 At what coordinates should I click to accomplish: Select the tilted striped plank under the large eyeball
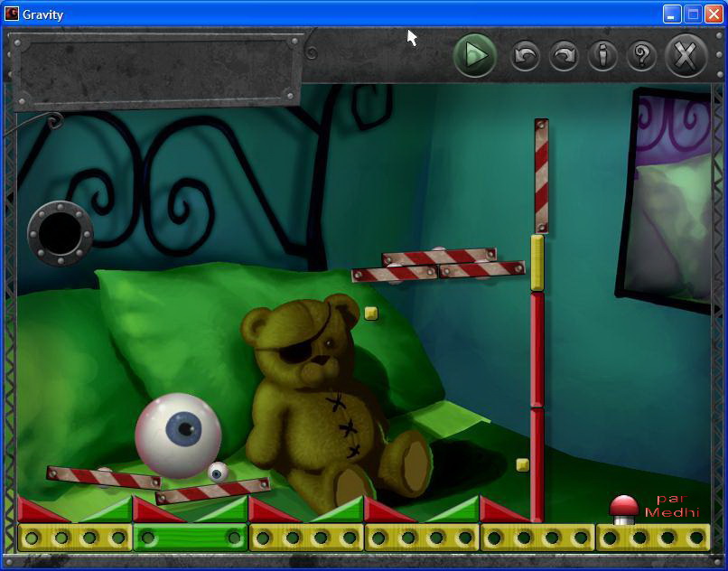click(x=104, y=478)
